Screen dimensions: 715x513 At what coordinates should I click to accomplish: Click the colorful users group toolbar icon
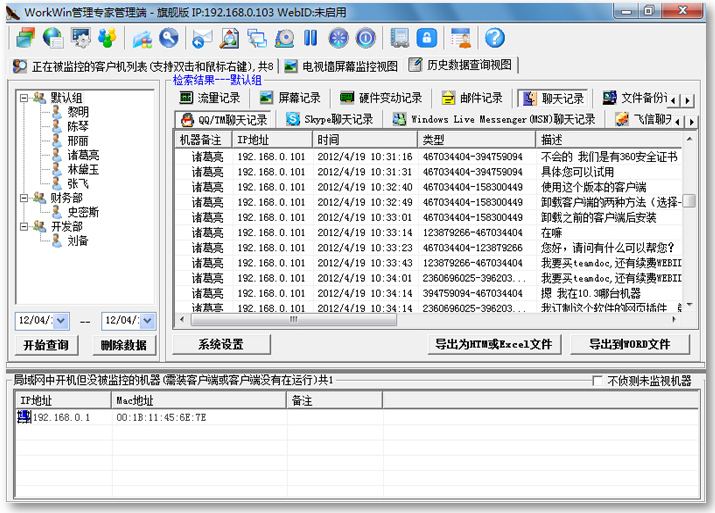coord(107,38)
